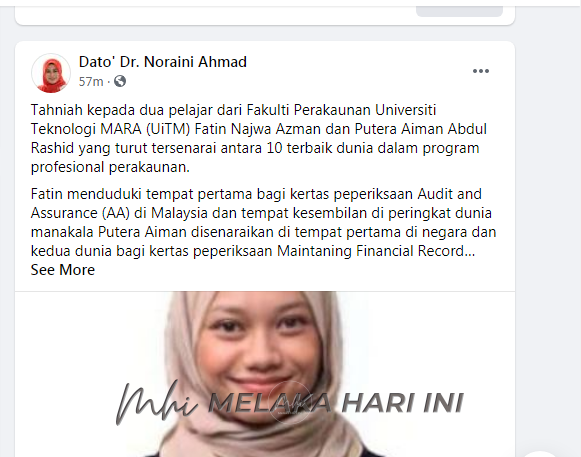Click the circular watermark emblem on photo
Screen dimensions: 581x457
289,402
